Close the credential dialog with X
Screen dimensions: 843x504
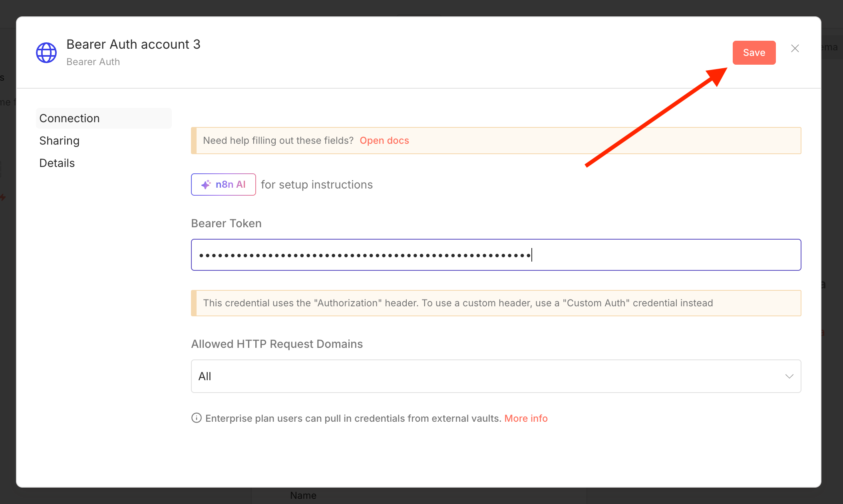tap(795, 49)
